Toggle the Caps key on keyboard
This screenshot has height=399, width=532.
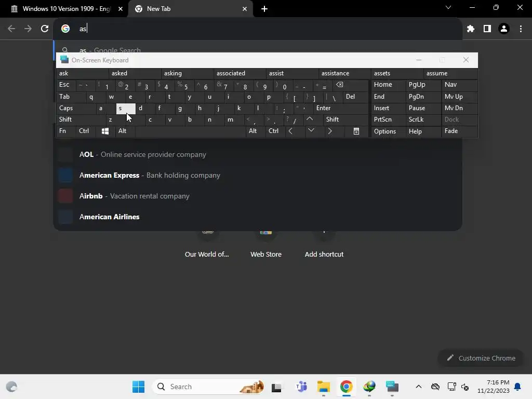coord(76,108)
